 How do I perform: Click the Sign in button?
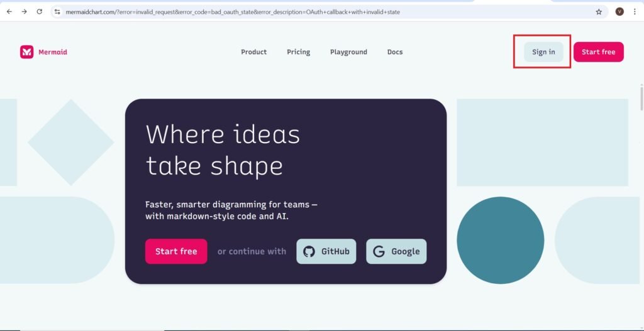coord(543,52)
